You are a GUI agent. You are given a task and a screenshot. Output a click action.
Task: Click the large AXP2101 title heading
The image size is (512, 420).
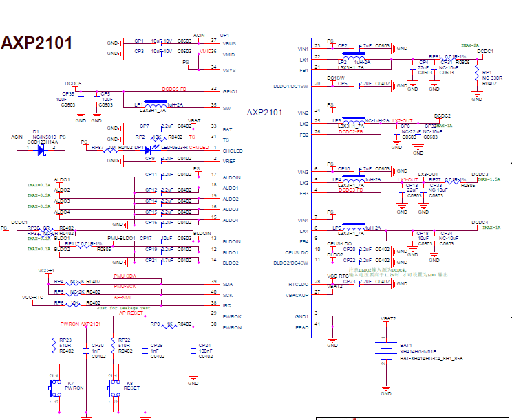tap(36, 43)
